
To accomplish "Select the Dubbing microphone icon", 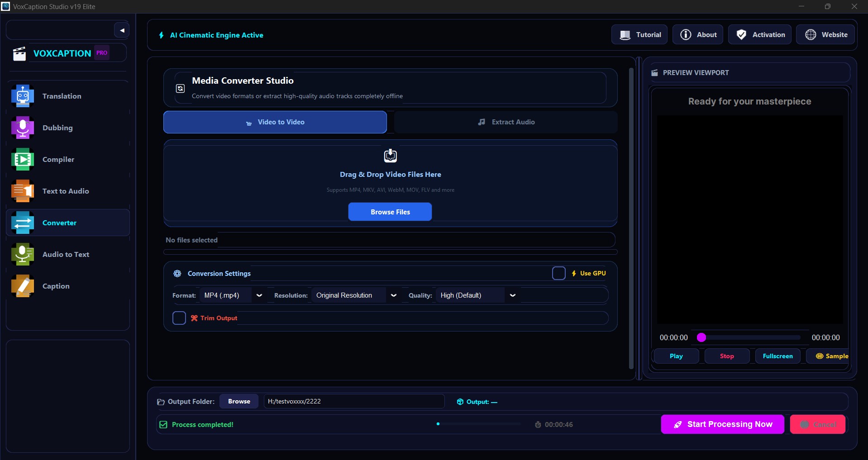I will pos(23,128).
